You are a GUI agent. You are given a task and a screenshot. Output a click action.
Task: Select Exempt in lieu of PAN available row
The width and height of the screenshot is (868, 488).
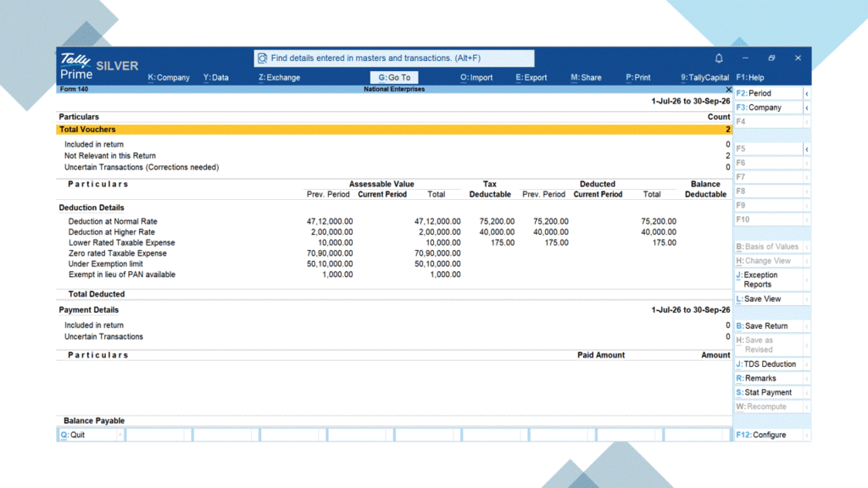[394, 274]
